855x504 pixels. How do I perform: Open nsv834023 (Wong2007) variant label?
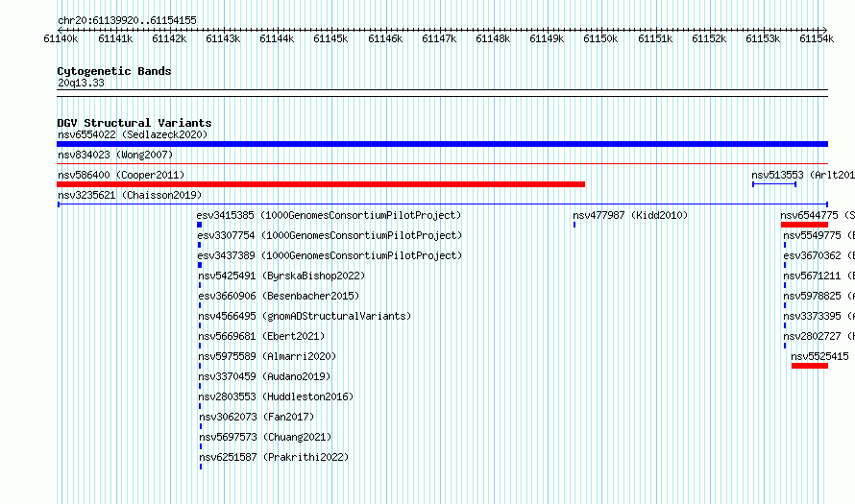pyautogui.click(x=115, y=155)
